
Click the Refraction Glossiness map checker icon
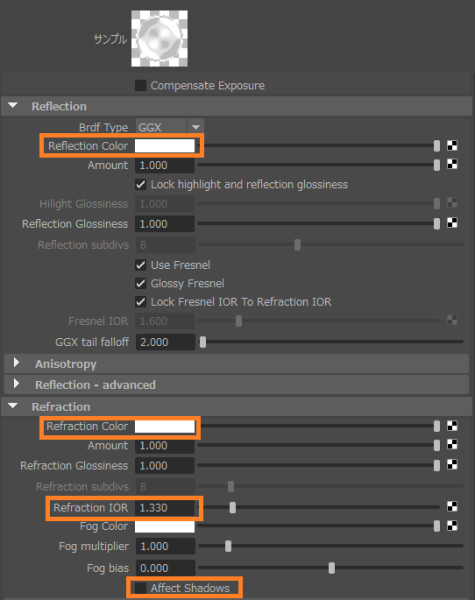point(452,465)
